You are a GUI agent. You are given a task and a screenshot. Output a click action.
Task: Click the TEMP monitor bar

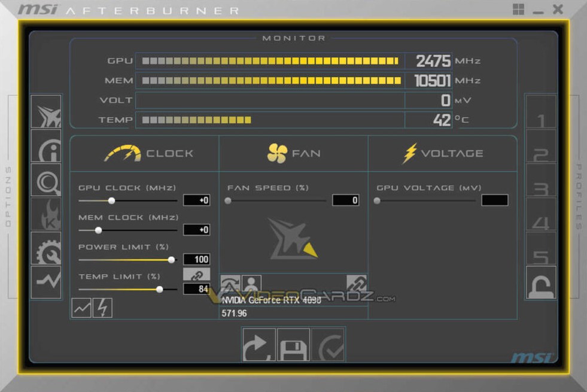pyautogui.click(x=270, y=120)
